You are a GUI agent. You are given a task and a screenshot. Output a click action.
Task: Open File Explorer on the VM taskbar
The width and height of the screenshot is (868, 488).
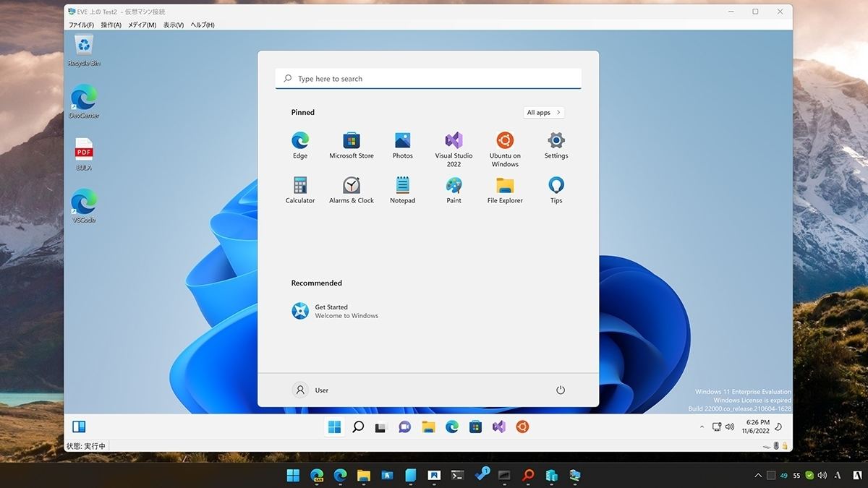[x=428, y=427]
